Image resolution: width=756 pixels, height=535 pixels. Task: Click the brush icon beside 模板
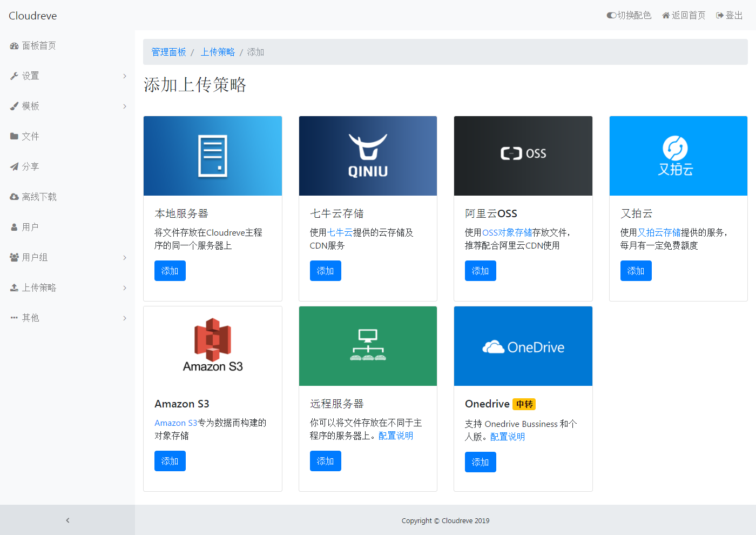[x=14, y=106]
